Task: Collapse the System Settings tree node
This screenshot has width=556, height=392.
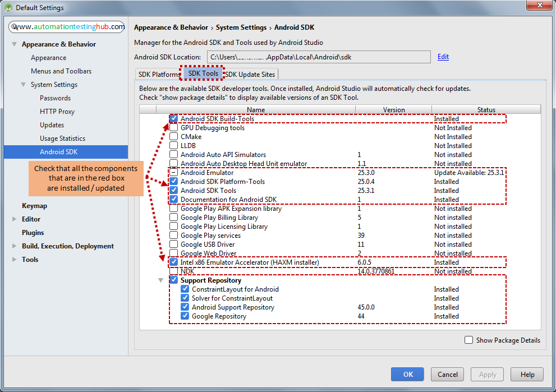Action: [23, 85]
